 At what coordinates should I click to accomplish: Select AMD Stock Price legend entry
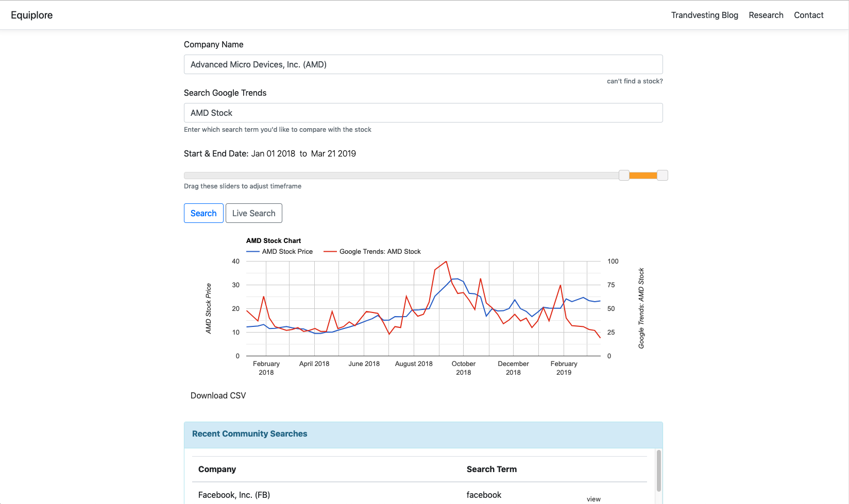point(280,251)
